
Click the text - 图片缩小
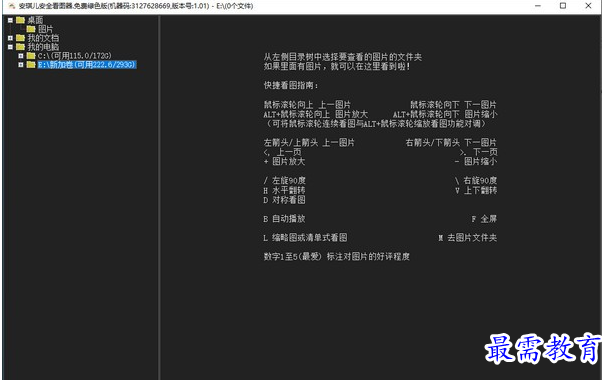click(x=476, y=162)
